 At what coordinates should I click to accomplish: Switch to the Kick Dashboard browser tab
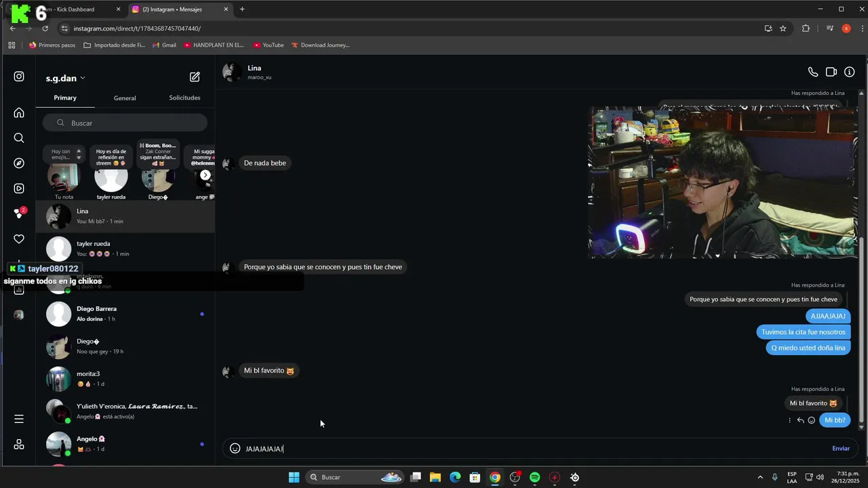(x=75, y=9)
